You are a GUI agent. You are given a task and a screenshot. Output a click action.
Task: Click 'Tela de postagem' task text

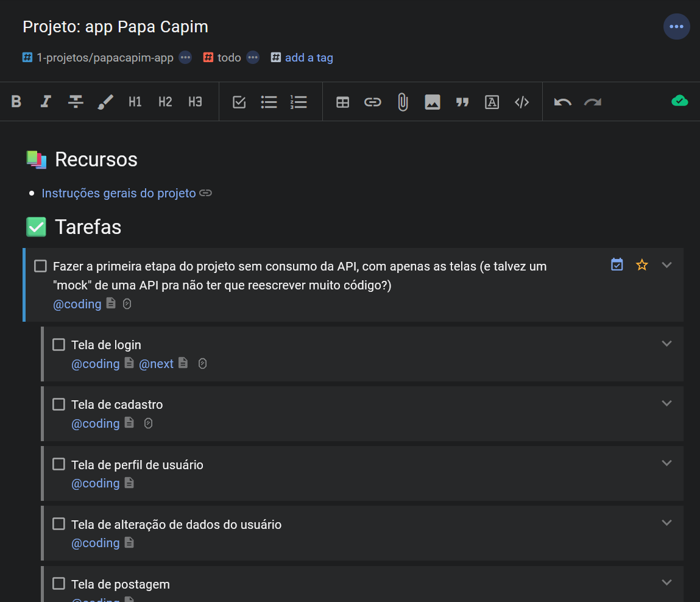tap(121, 584)
